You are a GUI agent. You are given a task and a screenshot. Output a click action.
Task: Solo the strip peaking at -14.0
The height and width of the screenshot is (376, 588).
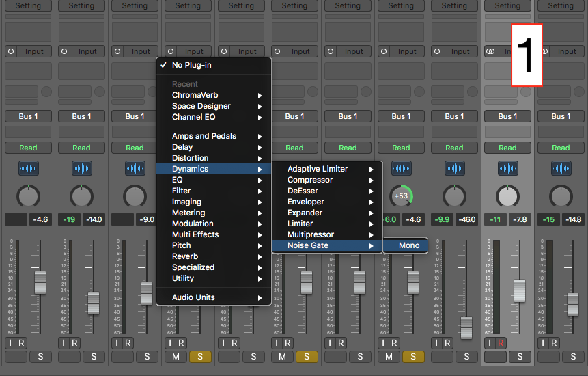tap(94, 357)
